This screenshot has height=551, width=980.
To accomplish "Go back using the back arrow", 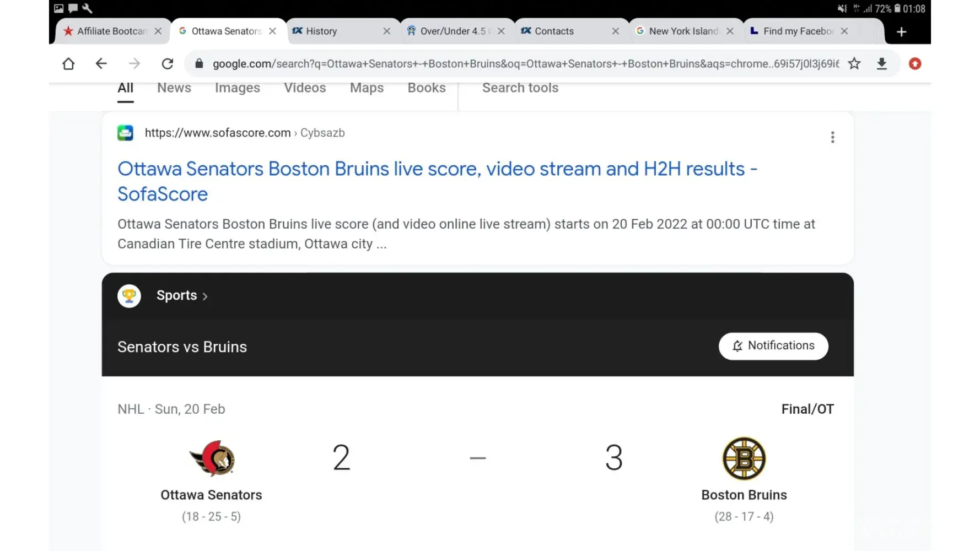I will [101, 64].
